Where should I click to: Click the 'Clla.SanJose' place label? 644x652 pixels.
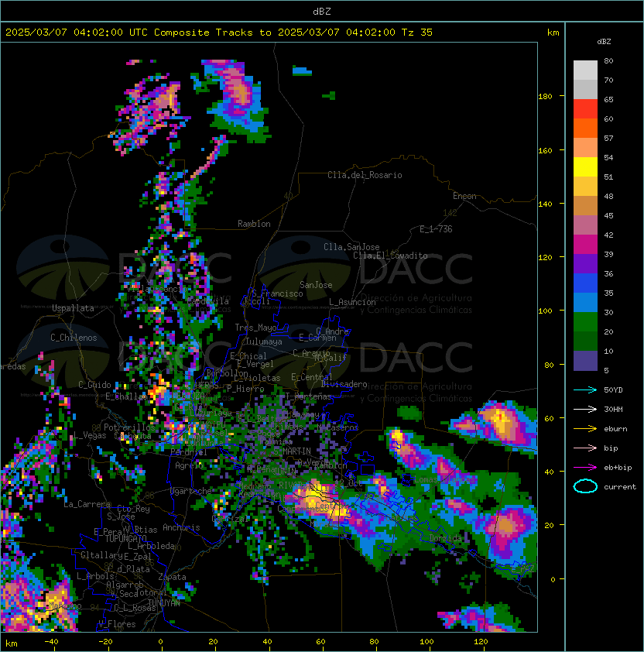tap(351, 247)
